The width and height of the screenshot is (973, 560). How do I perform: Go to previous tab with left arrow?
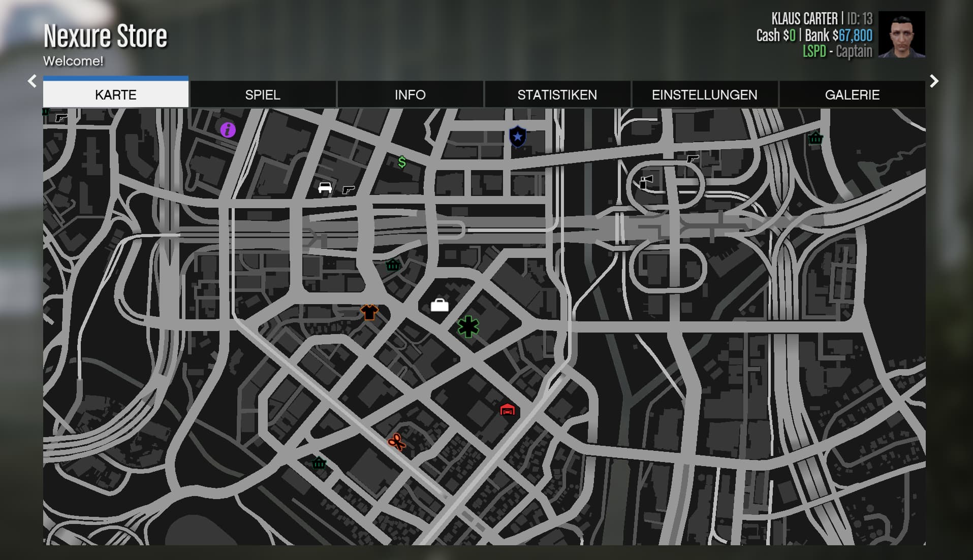(32, 81)
